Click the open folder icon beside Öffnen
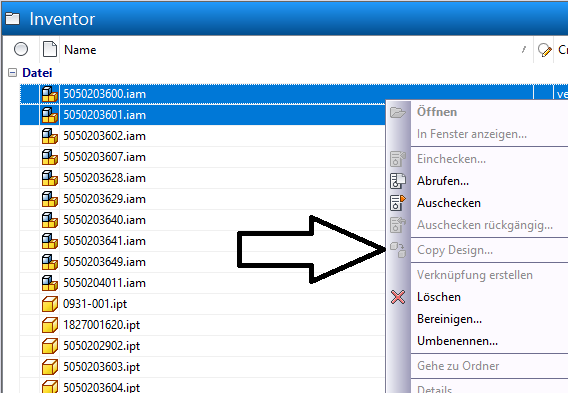 (398, 112)
